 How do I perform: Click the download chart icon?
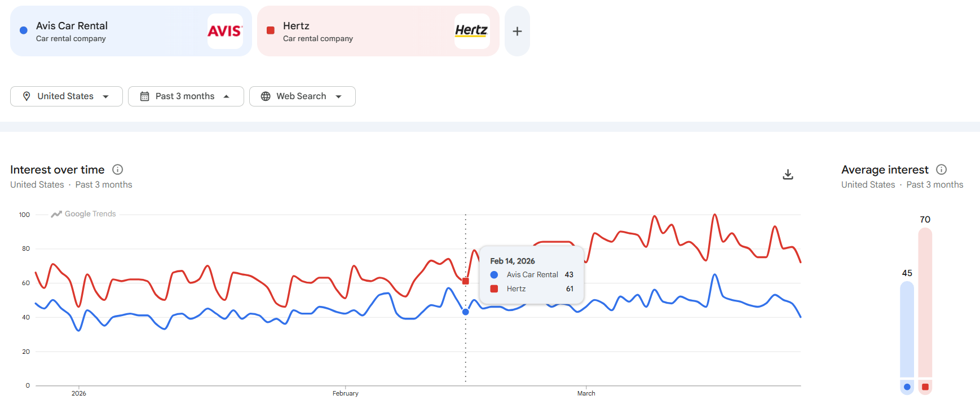click(788, 175)
